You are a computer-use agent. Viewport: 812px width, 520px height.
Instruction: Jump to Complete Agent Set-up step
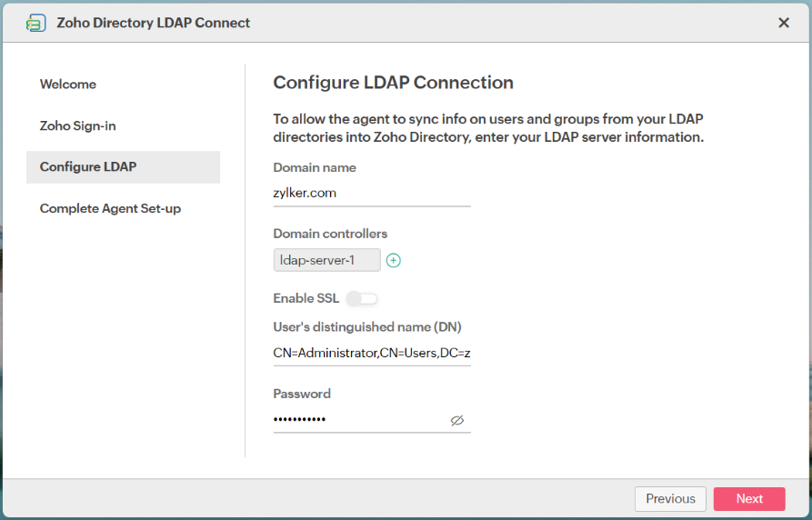click(110, 209)
